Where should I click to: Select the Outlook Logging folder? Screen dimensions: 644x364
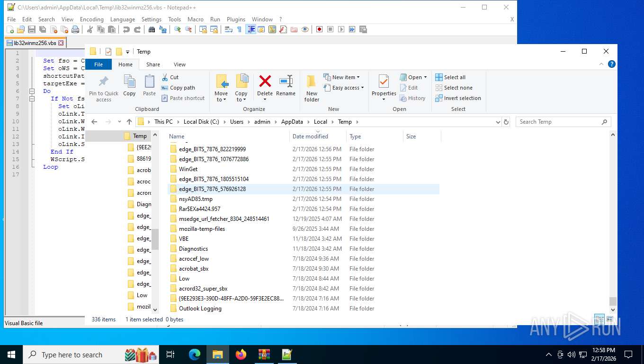click(x=304, y=309)
